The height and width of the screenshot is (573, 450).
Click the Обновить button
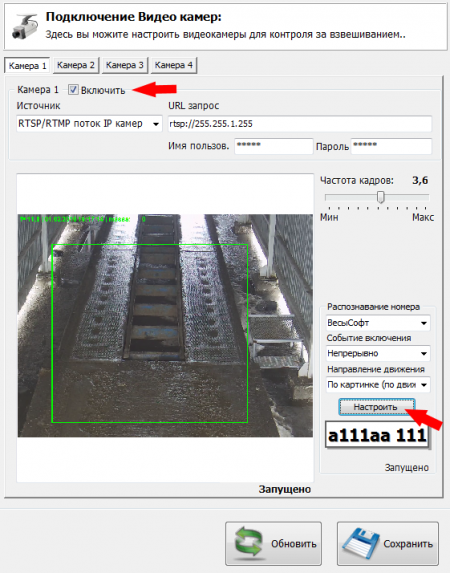tap(273, 543)
